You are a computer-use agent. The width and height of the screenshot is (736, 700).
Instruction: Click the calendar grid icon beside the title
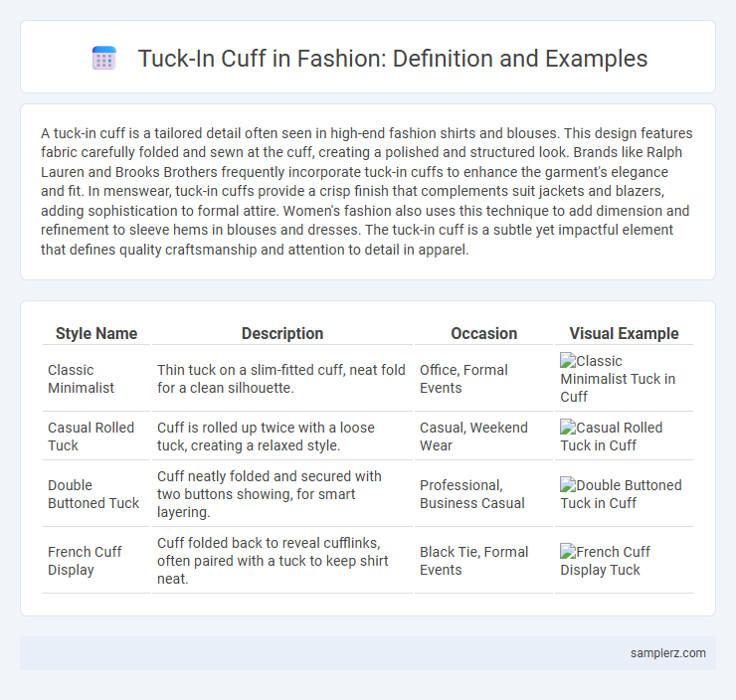coord(104,59)
